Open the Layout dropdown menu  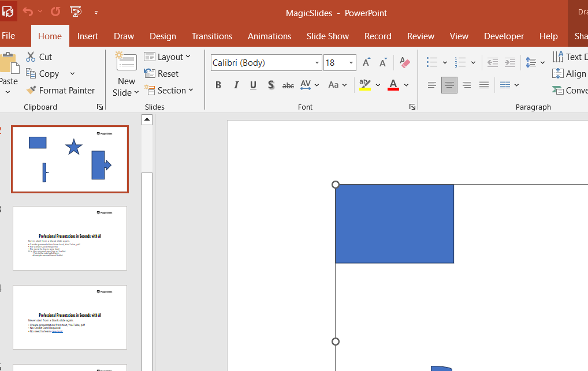coord(167,57)
